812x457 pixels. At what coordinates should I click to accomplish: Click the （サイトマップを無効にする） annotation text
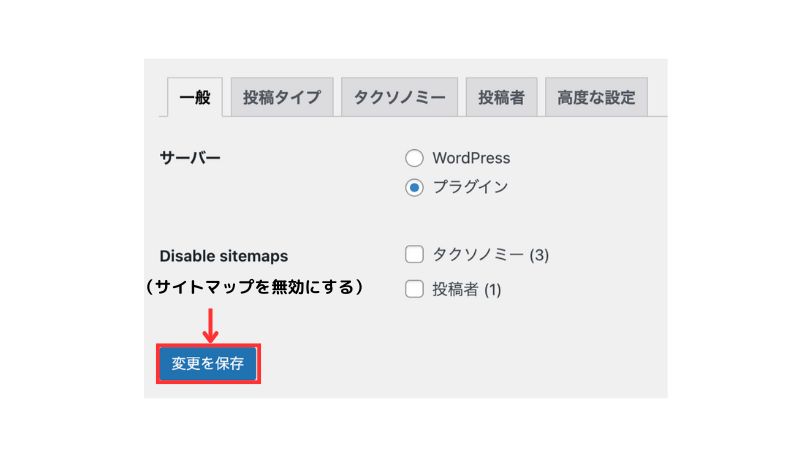252,287
